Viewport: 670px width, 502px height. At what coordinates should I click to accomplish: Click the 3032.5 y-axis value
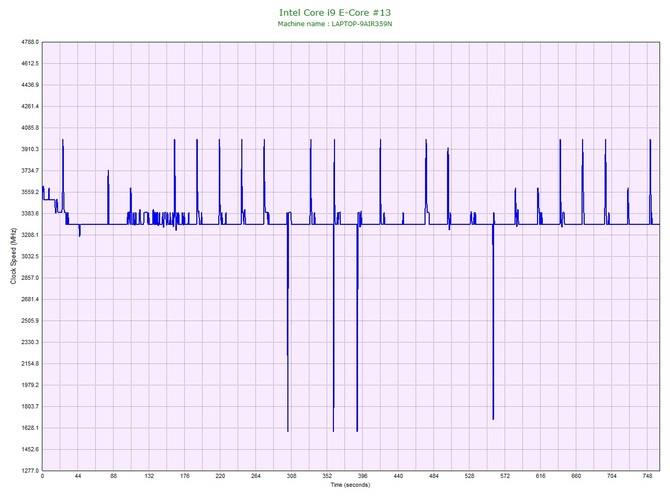30,256
